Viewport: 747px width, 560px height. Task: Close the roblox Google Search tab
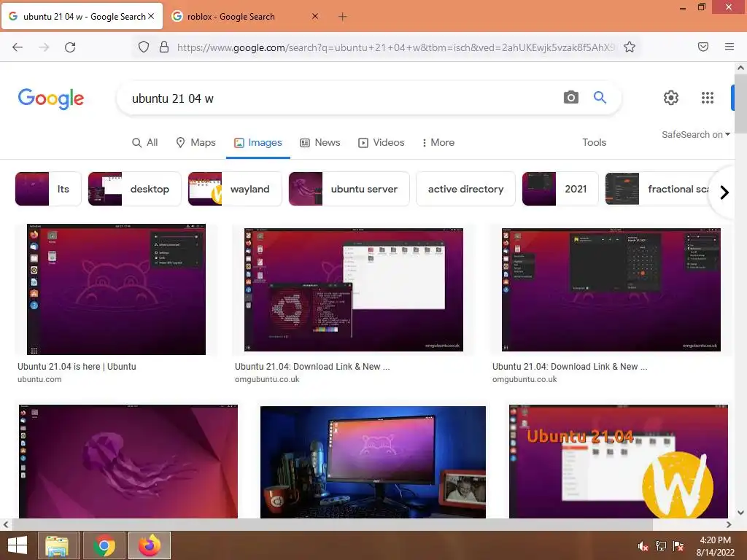[315, 16]
